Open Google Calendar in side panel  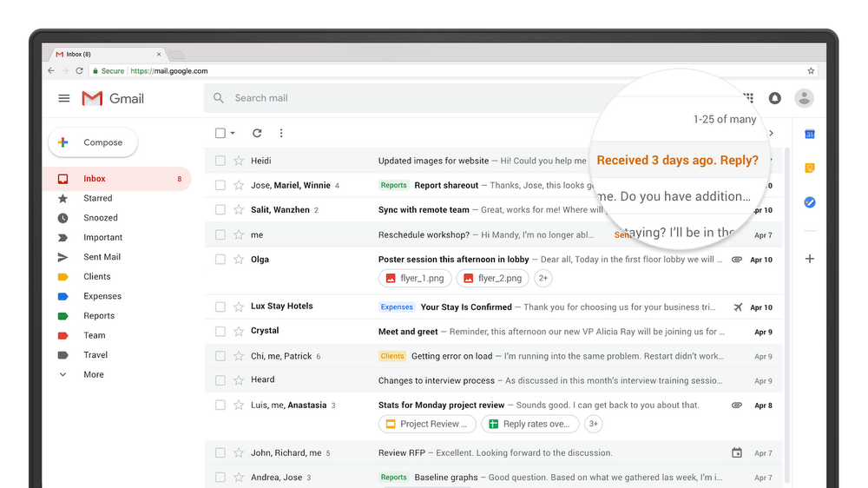pos(809,134)
